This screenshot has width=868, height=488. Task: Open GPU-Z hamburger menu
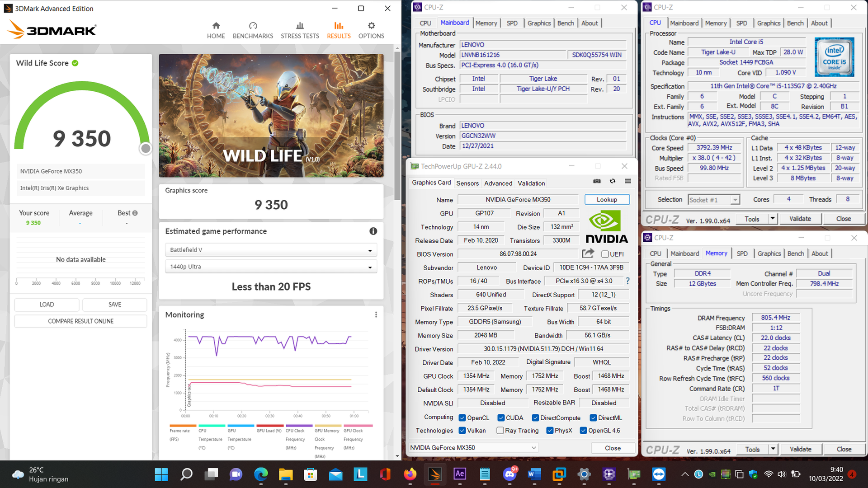(x=628, y=181)
